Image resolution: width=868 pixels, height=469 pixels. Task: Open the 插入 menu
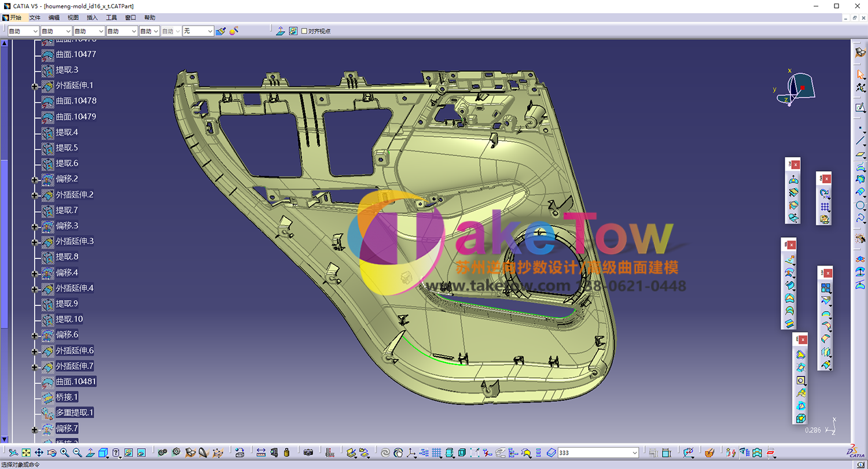(92, 18)
